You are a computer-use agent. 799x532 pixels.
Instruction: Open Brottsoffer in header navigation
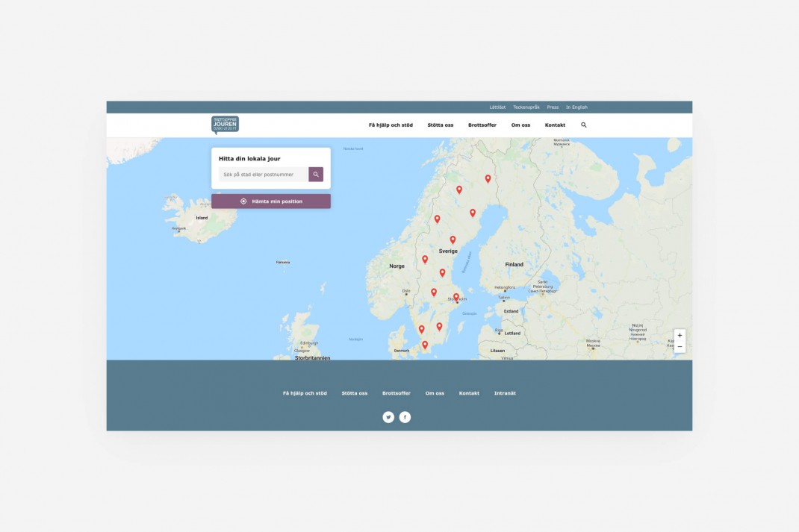click(x=482, y=125)
